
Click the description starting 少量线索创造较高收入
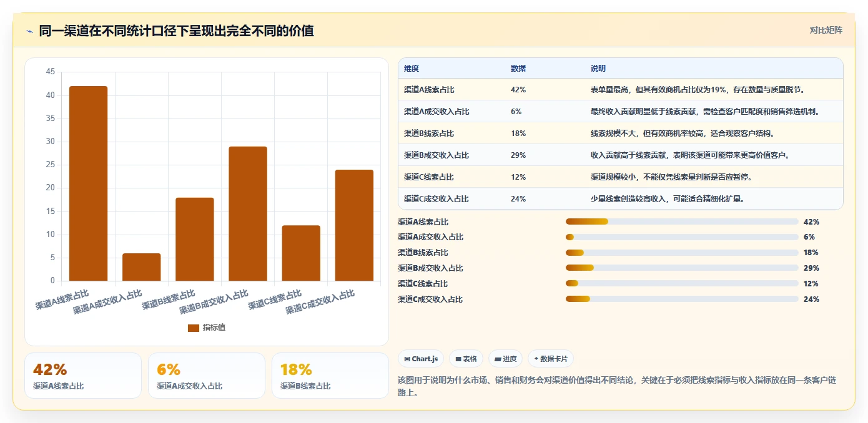tap(668, 199)
